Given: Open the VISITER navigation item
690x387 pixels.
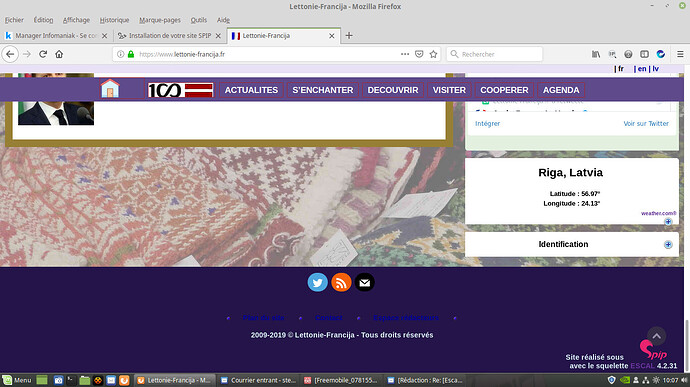Looking at the screenshot, I should pos(449,90).
